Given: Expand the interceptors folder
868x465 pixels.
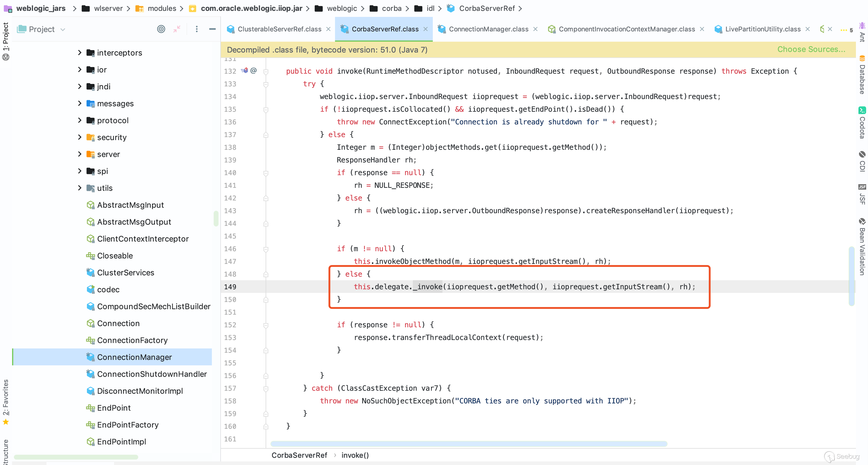Looking at the screenshot, I should point(79,53).
